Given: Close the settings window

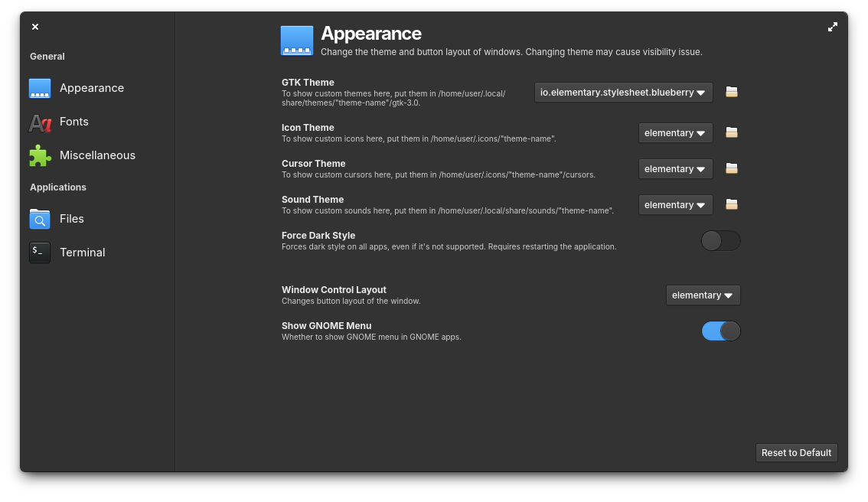Looking at the screenshot, I should pos(35,27).
